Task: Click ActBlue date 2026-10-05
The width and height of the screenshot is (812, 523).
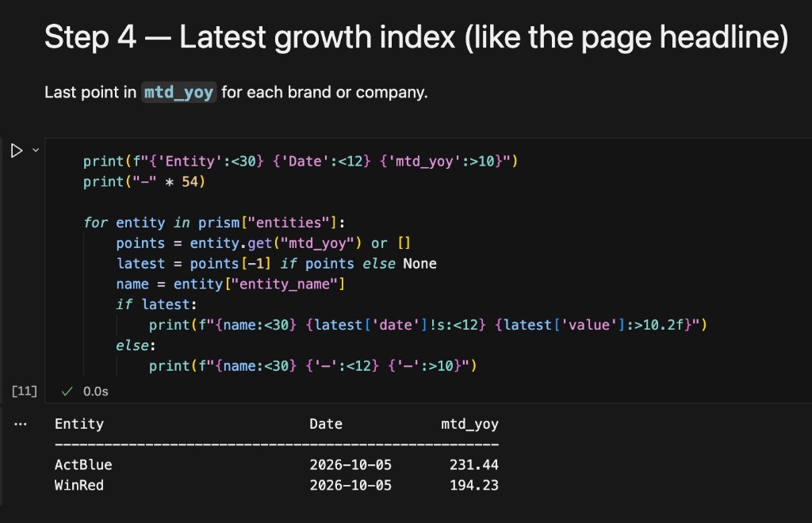Action: coord(350,465)
